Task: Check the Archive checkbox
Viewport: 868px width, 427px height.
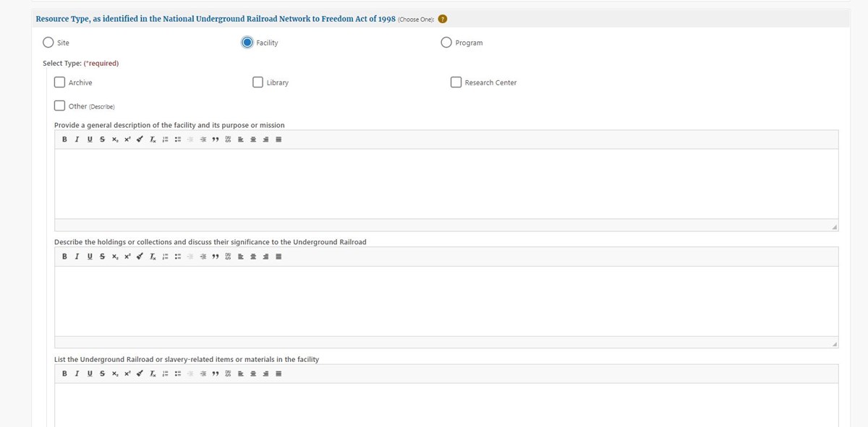Action: [60, 82]
